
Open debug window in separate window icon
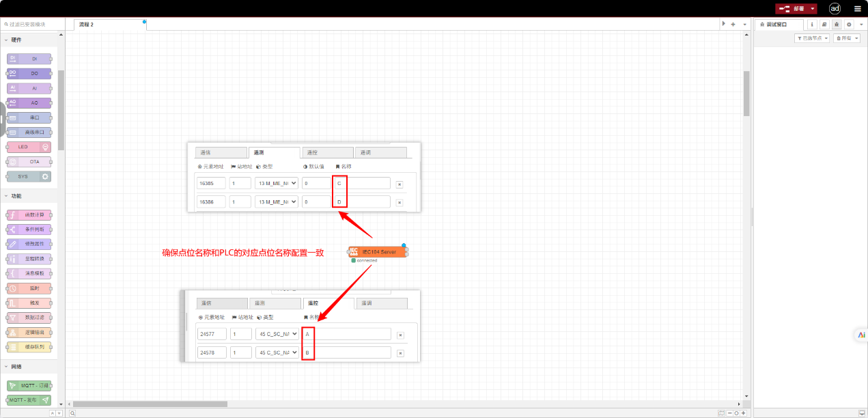click(x=861, y=413)
